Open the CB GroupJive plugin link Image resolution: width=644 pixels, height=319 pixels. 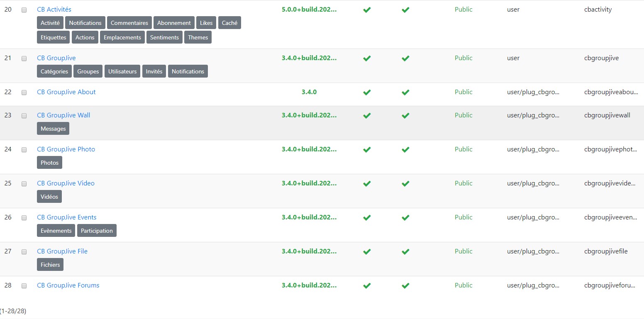pos(56,58)
